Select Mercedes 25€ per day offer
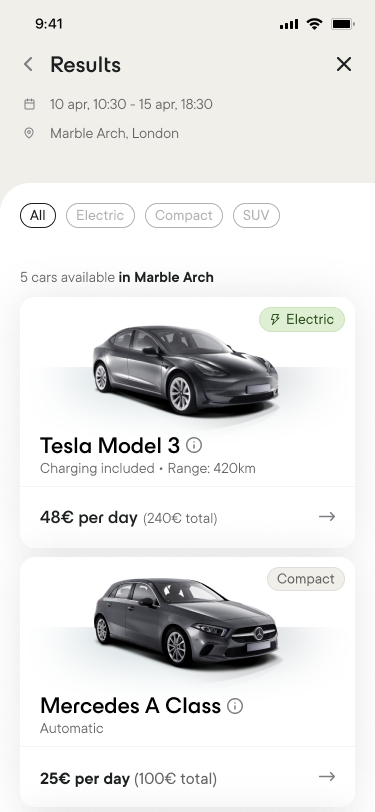375x812 pixels. click(x=188, y=777)
